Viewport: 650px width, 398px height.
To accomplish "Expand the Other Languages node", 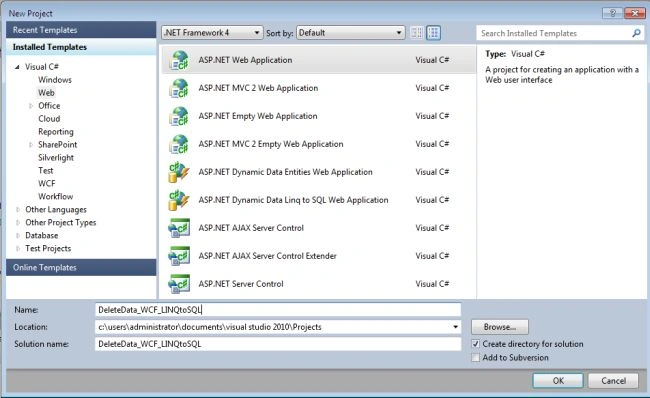I will tap(17, 210).
